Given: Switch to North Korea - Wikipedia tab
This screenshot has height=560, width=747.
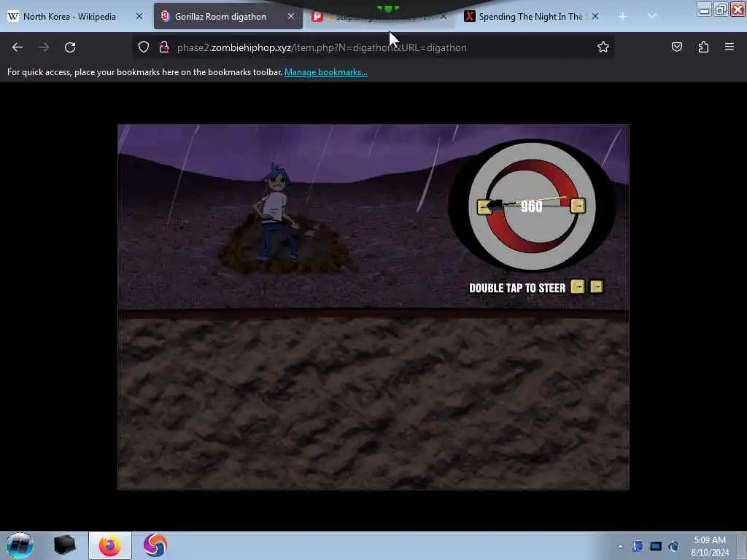Looking at the screenshot, I should coord(69,17).
